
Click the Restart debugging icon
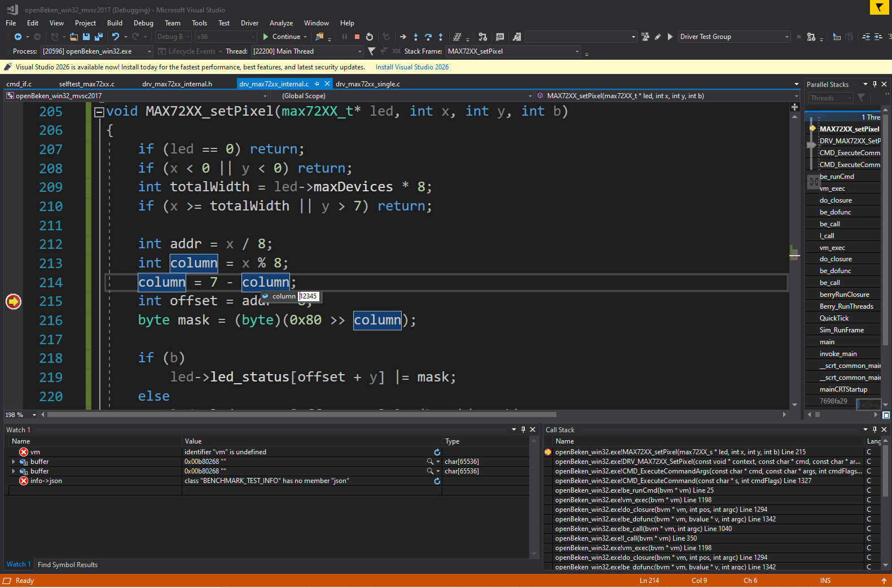pyautogui.click(x=370, y=37)
